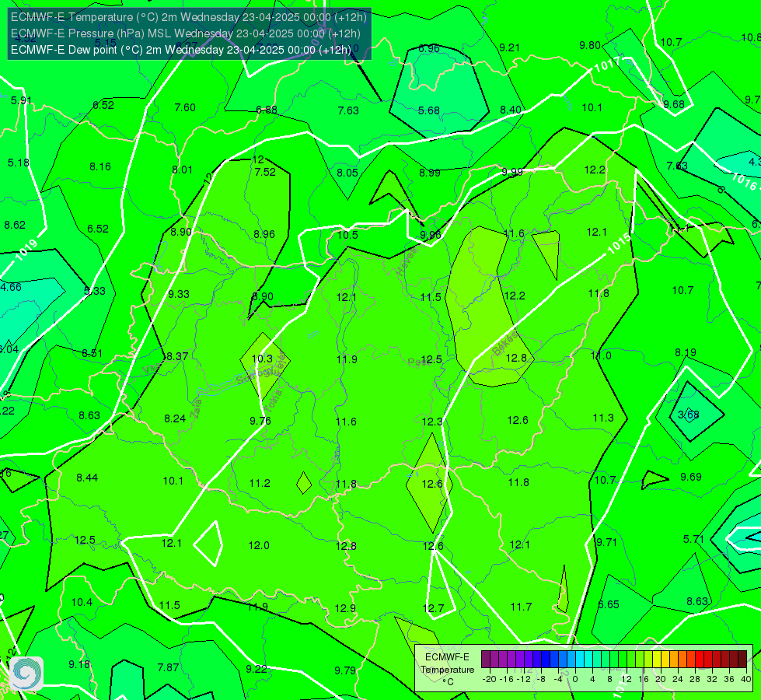Click the 8.96 temperature value

(264, 234)
